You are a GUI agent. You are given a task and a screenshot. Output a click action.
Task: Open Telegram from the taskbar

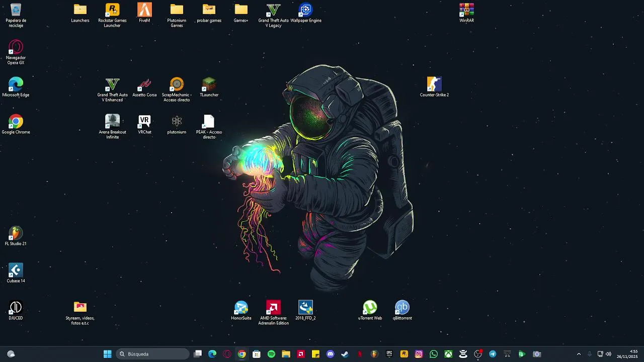click(x=493, y=354)
